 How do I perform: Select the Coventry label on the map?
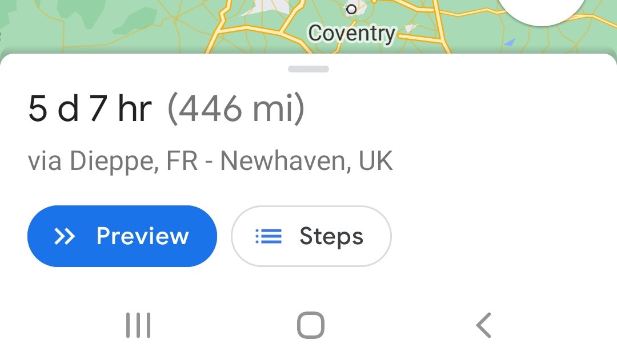coord(351,34)
